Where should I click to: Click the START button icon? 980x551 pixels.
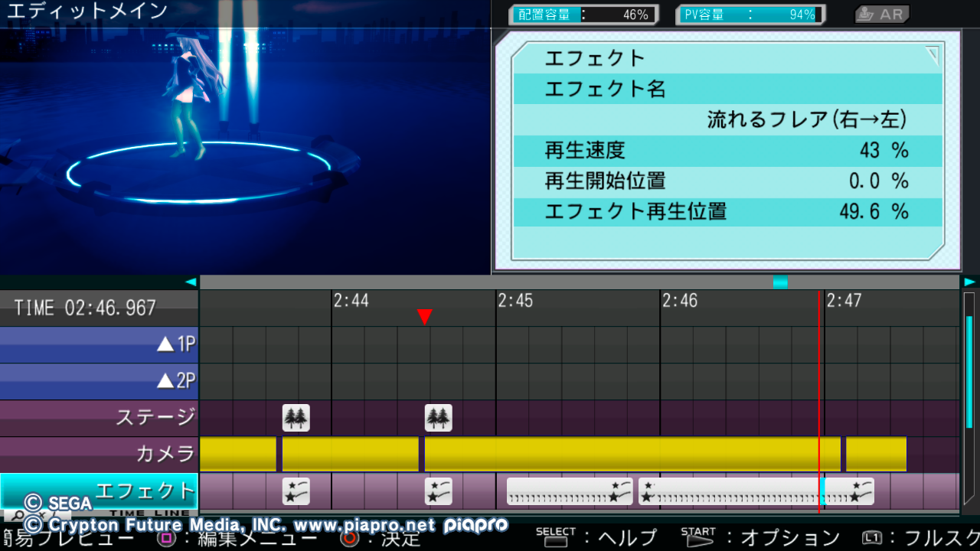698,537
